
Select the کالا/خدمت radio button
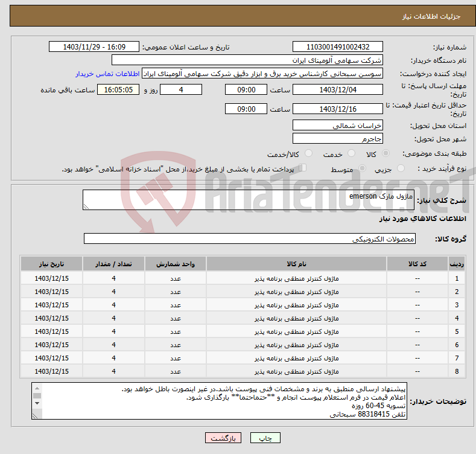click(x=308, y=153)
